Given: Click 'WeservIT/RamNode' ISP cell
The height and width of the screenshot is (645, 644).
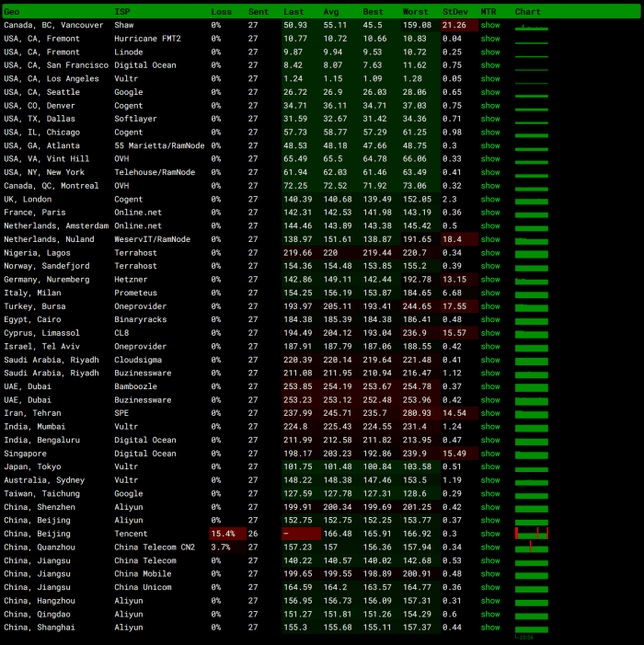Looking at the screenshot, I should coord(152,239).
